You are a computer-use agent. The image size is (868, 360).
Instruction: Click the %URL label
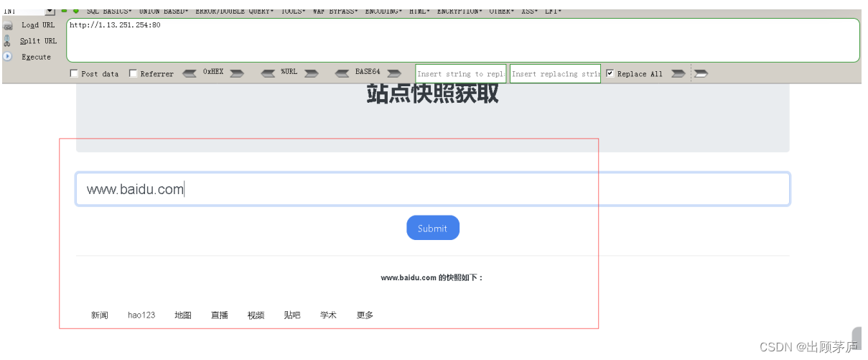(x=289, y=72)
